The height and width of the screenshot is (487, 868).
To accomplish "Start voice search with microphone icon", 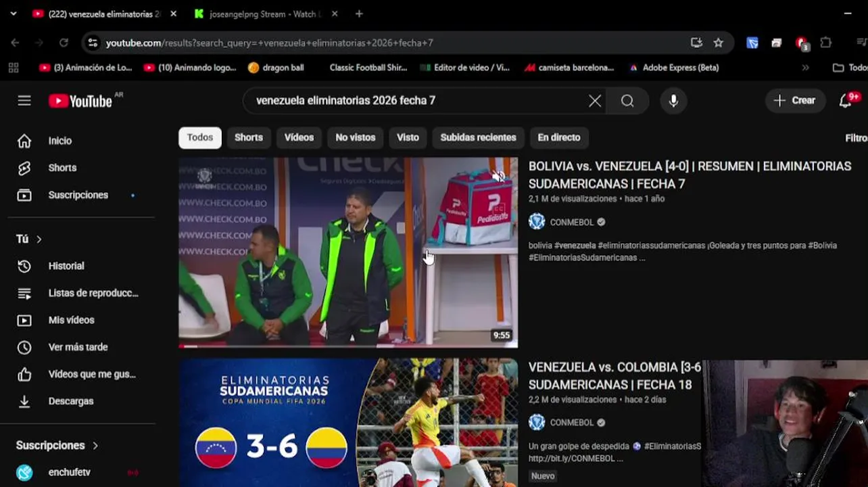I will coord(673,101).
